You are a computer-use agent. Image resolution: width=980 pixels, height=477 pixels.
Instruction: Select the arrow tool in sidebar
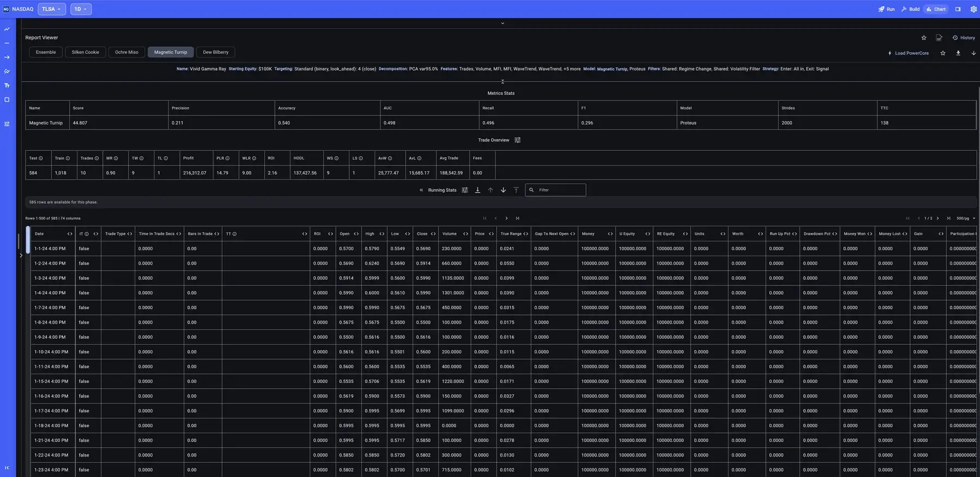point(7,57)
